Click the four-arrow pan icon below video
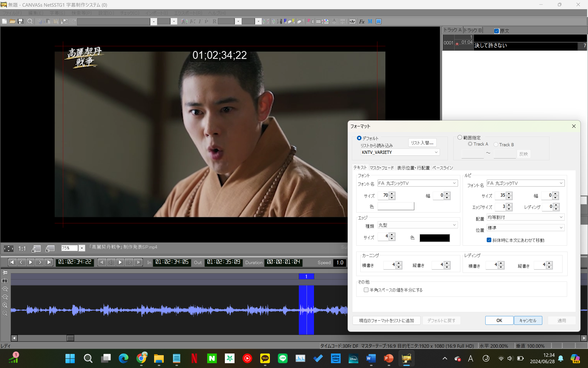Viewport: 588px width, 368px height. click(8, 248)
